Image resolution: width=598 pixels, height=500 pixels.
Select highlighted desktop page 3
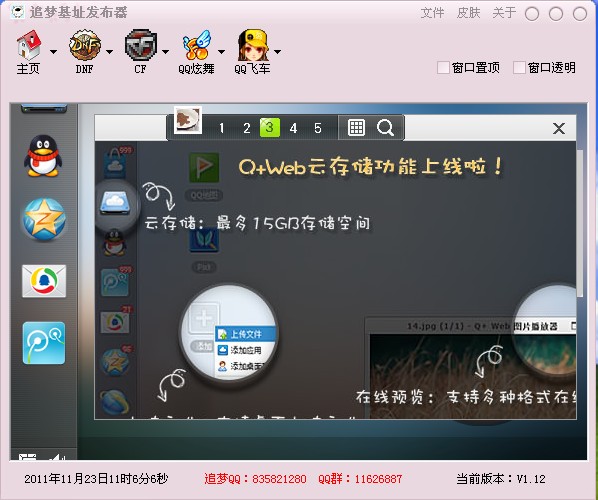pyautogui.click(x=270, y=128)
